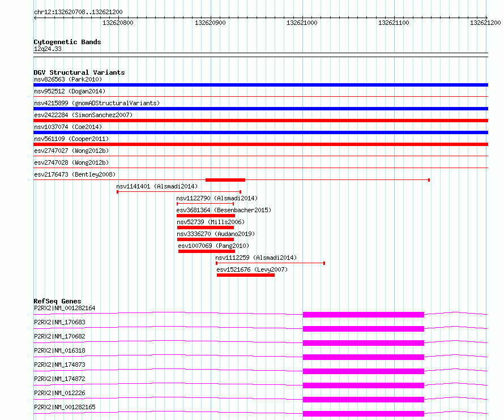This screenshot has height=420, width=504.
Task: Click the DGV Structural Variants track heading
Action: (x=79, y=72)
